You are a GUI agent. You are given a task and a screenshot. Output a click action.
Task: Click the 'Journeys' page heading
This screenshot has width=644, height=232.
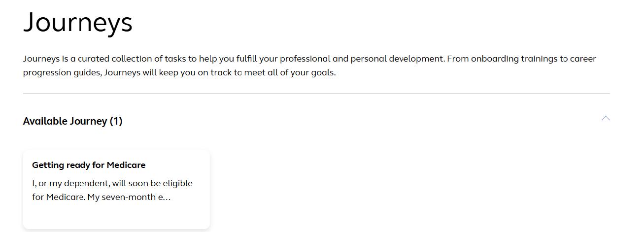(x=78, y=23)
